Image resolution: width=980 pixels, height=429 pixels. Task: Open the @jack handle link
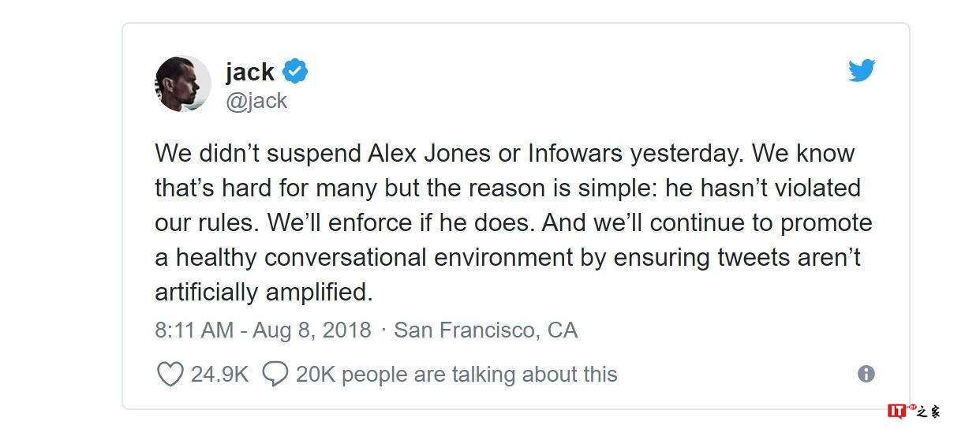coord(256,101)
